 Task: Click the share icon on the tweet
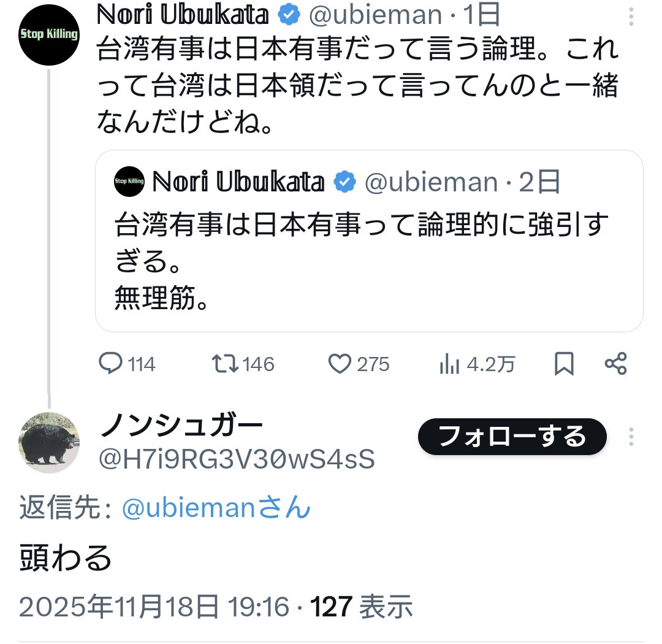(x=616, y=364)
